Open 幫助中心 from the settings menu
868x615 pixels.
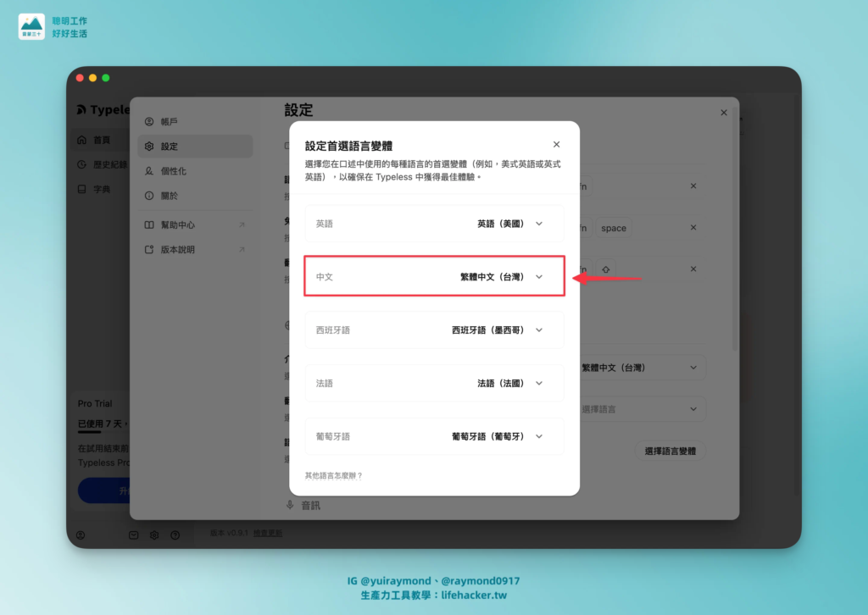click(175, 224)
